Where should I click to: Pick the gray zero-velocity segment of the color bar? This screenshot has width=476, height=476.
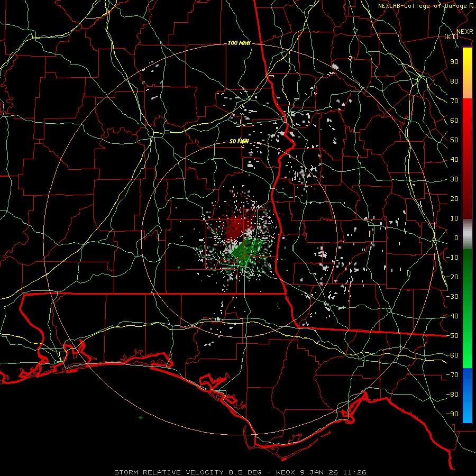[467, 234]
